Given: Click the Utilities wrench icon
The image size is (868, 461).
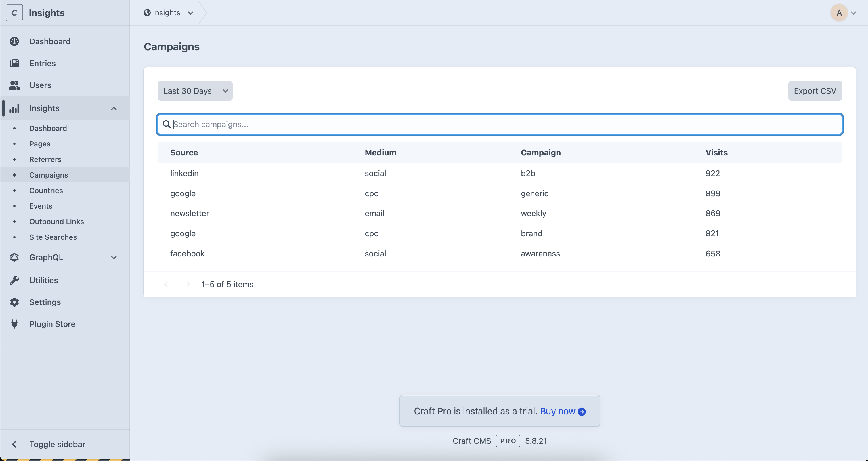Looking at the screenshot, I should [14, 280].
